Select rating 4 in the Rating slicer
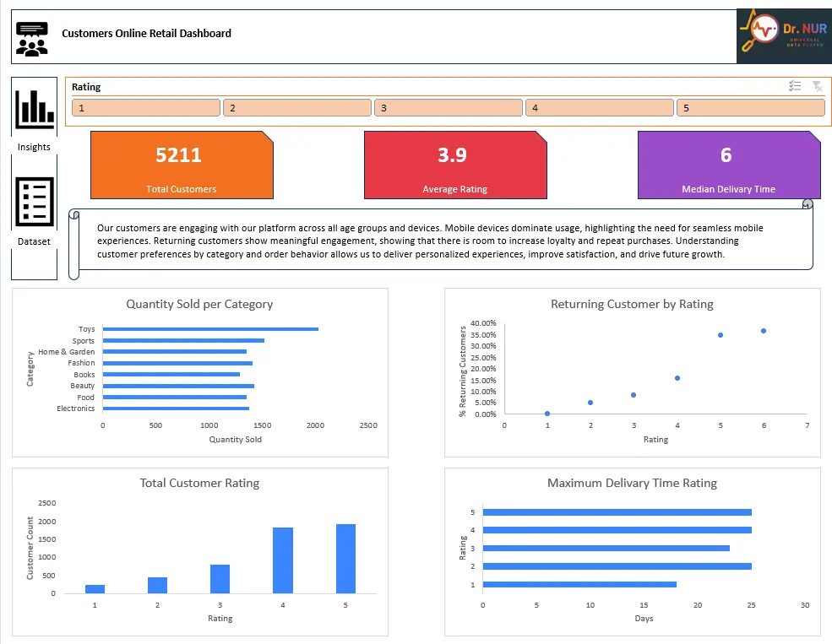The height and width of the screenshot is (644, 832). pyautogui.click(x=599, y=107)
